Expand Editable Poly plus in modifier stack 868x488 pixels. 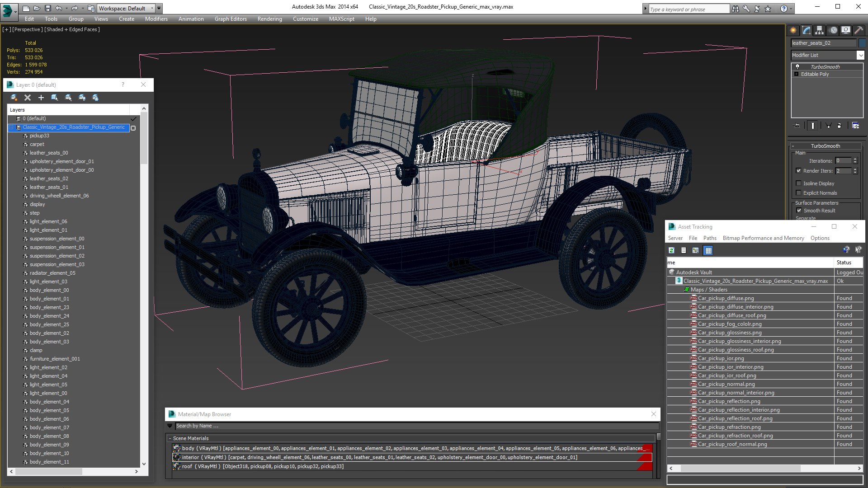coord(797,74)
